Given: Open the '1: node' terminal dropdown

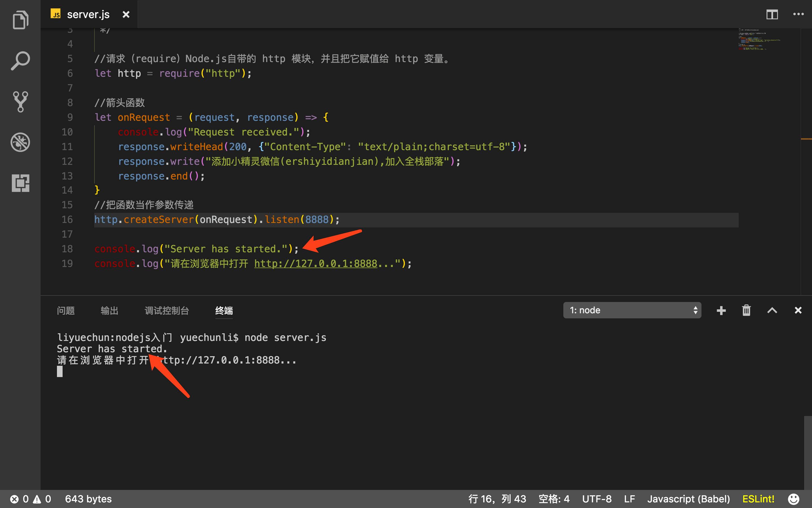Looking at the screenshot, I should click(x=632, y=310).
